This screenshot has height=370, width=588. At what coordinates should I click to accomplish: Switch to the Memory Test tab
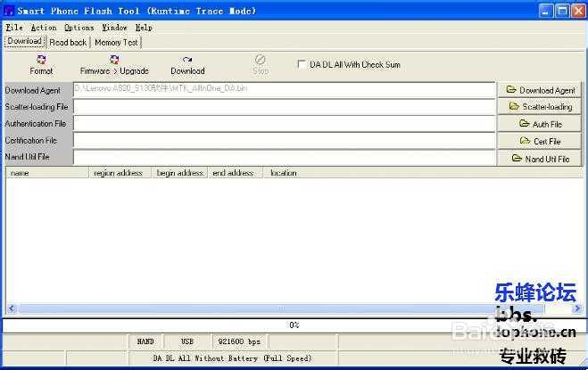pyautogui.click(x=116, y=43)
